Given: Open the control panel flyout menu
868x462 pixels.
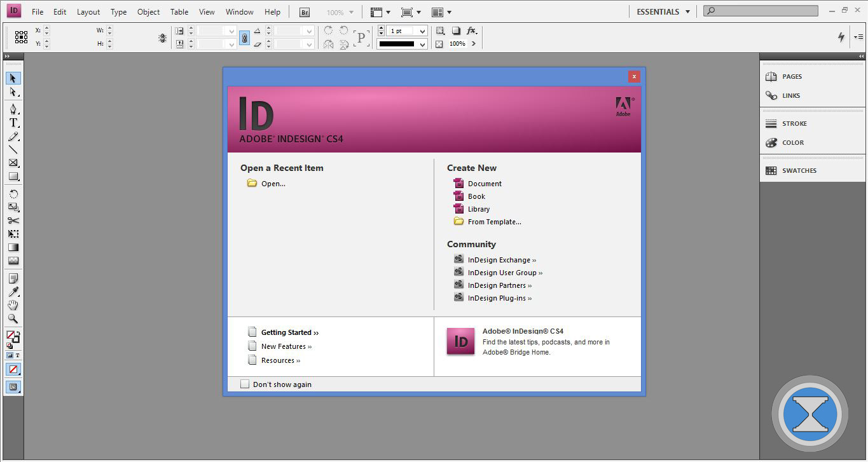Looking at the screenshot, I should click(858, 37).
